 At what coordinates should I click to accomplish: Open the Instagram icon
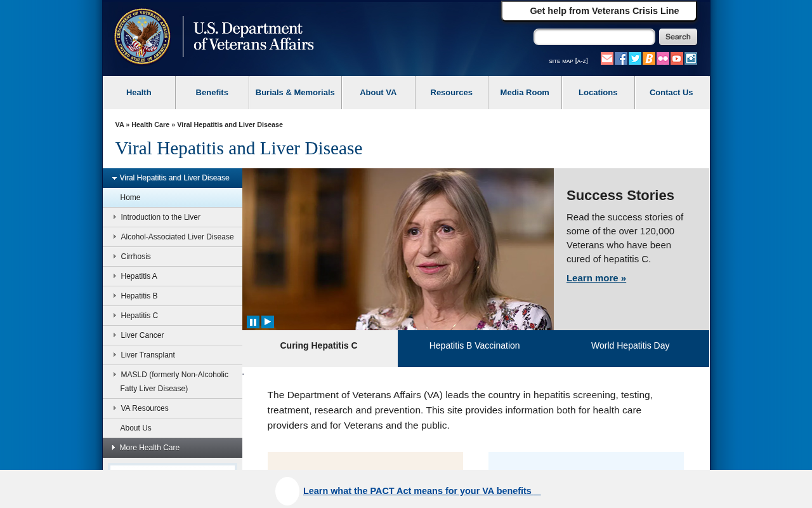coord(691,58)
